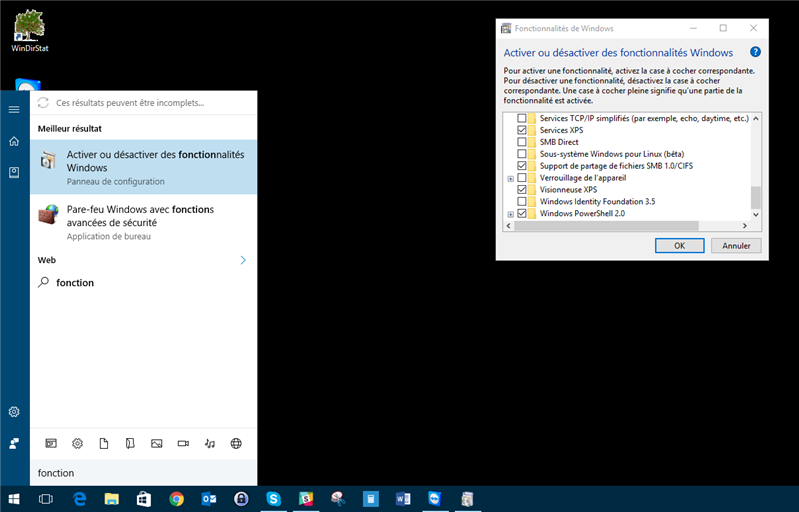
Task: Filter search results by documents icon
Action: 104,443
